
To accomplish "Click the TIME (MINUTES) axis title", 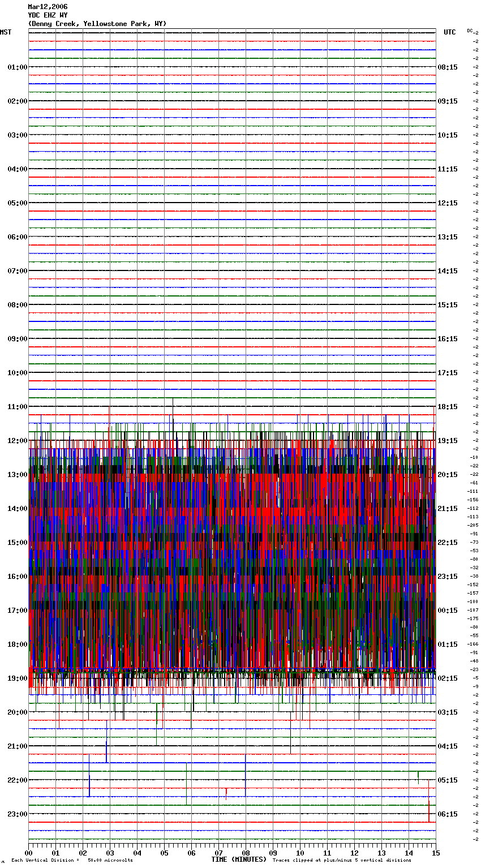I will tap(239, 860).
